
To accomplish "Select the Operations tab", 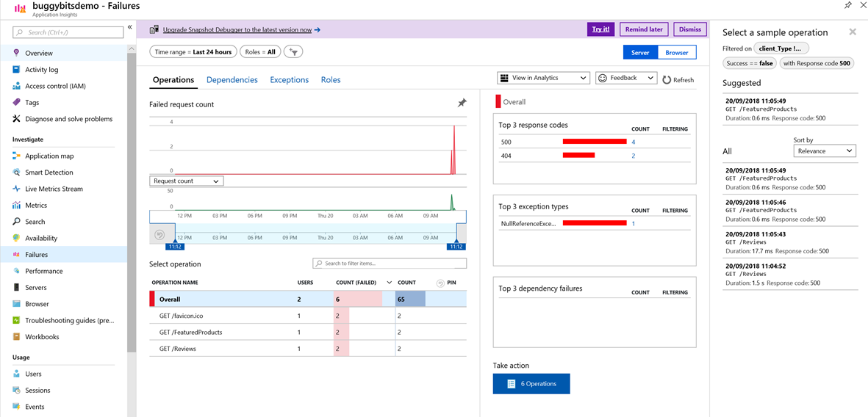I will pos(173,79).
